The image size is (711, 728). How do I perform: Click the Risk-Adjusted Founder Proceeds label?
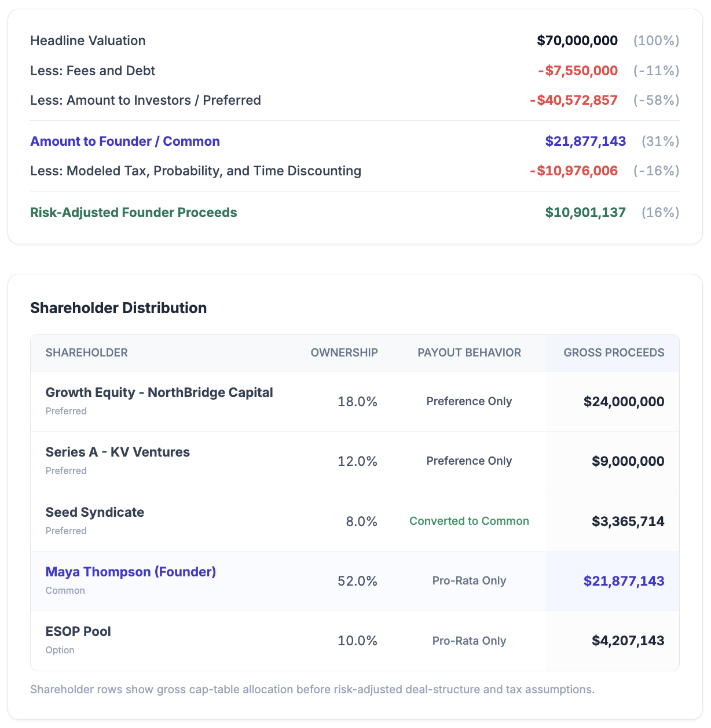(134, 212)
